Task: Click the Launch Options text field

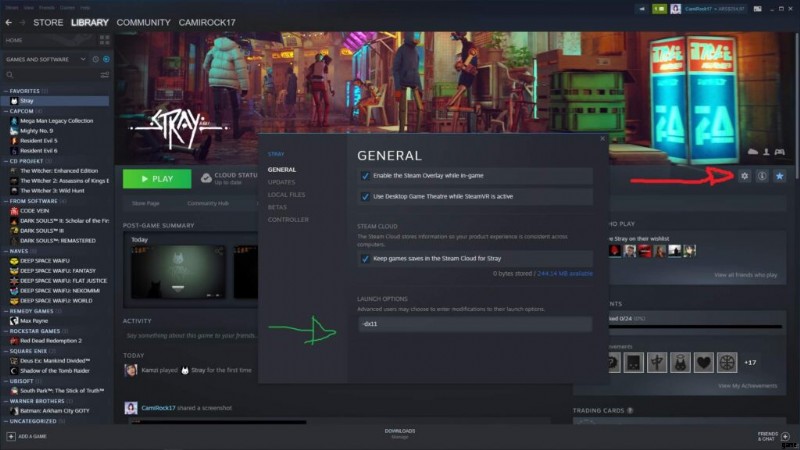Action: (x=474, y=324)
